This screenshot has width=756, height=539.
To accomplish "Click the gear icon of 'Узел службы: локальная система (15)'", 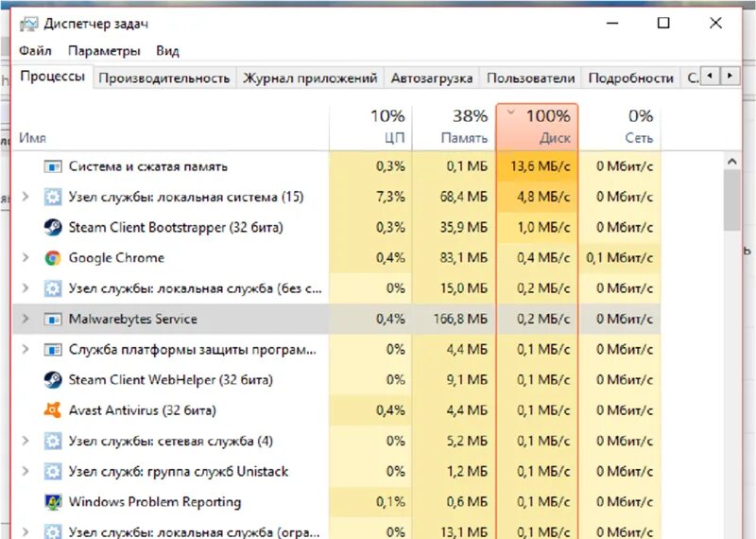I will coord(53,197).
